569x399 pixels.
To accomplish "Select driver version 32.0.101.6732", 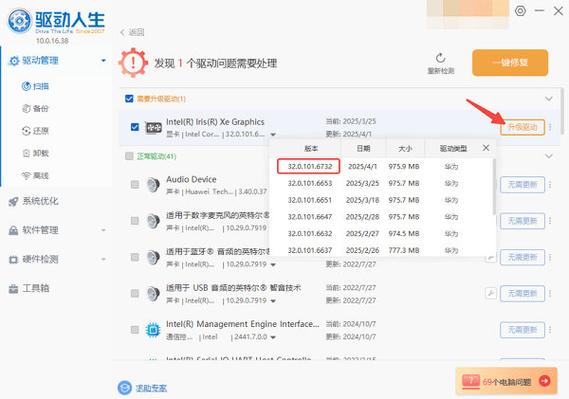I will tap(310, 166).
